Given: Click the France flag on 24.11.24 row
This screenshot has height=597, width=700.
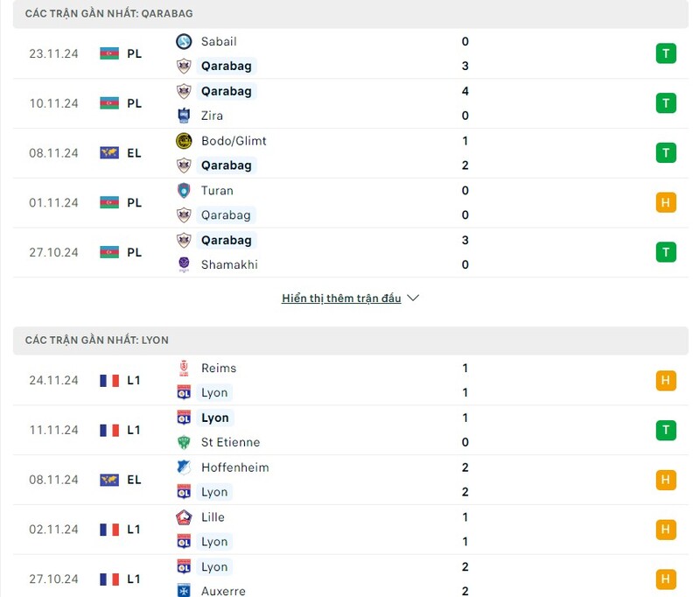Looking at the screenshot, I should pos(109,381).
